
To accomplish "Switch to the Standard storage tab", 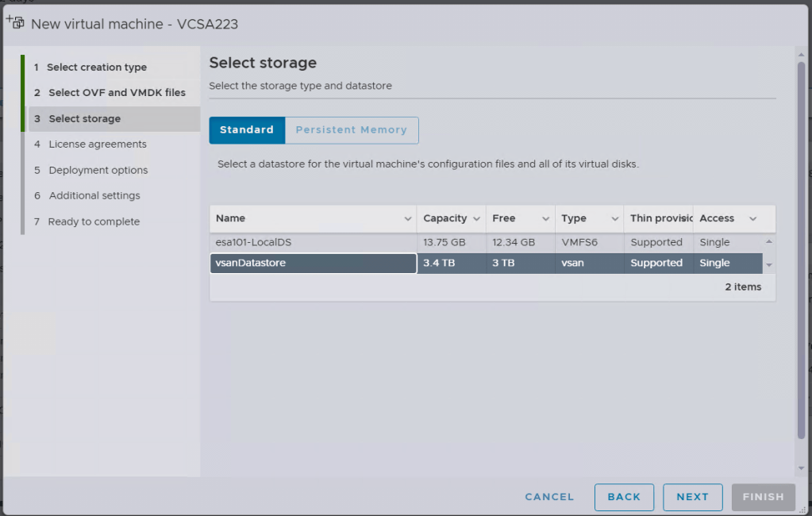I will [247, 130].
